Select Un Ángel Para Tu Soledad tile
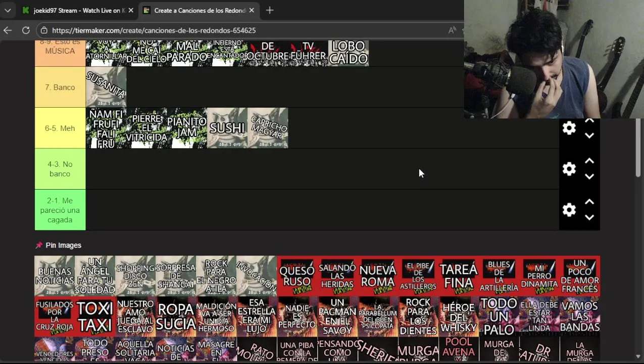 (95, 276)
